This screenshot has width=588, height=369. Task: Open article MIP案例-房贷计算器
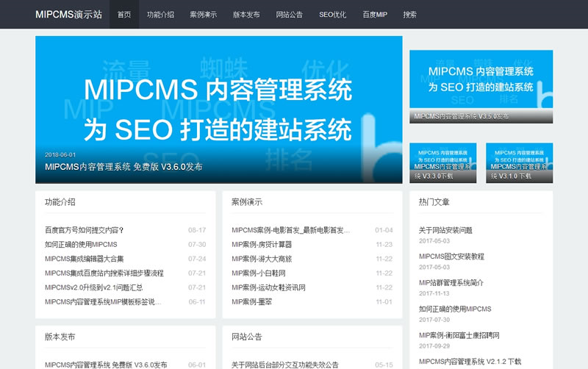coord(262,244)
